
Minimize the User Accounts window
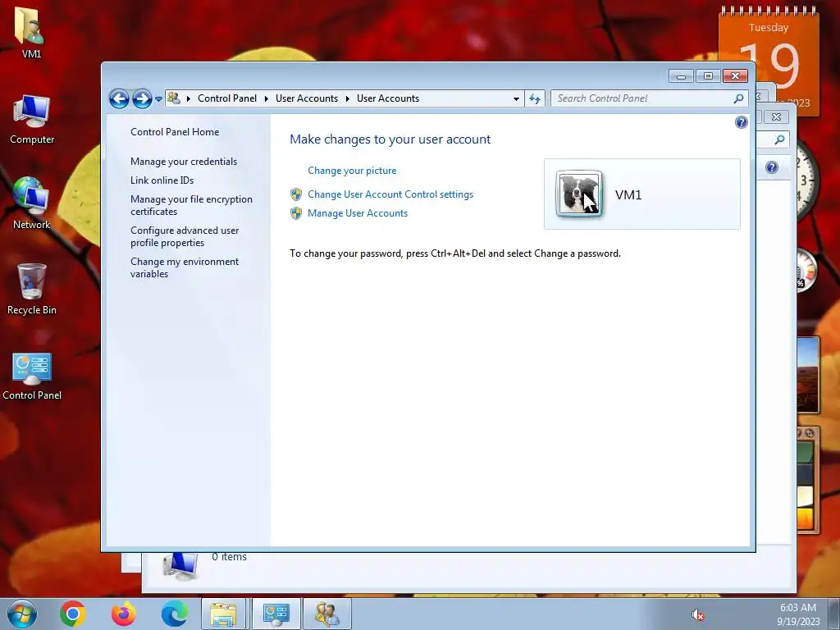pyautogui.click(x=681, y=76)
